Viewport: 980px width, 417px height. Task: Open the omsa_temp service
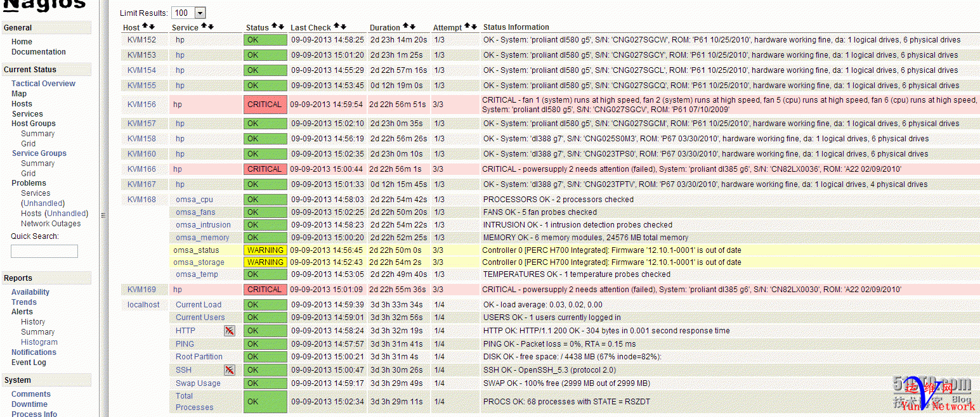pyautogui.click(x=197, y=274)
